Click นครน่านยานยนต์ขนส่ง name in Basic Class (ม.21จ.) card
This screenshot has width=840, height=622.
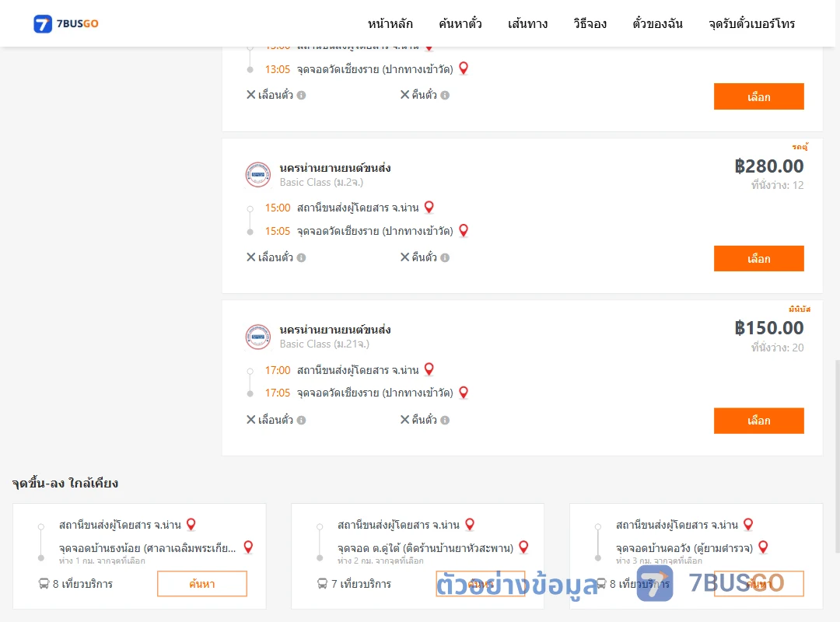(x=334, y=330)
